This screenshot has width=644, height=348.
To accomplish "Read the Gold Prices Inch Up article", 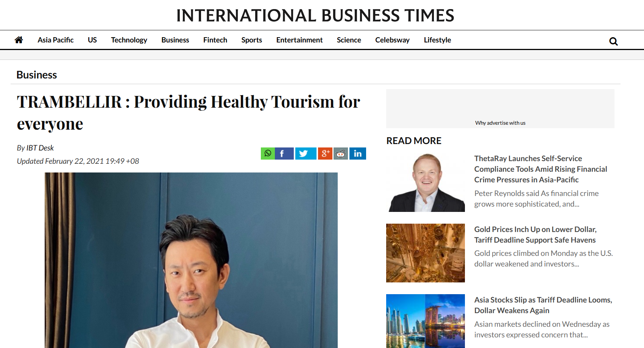I will click(535, 235).
